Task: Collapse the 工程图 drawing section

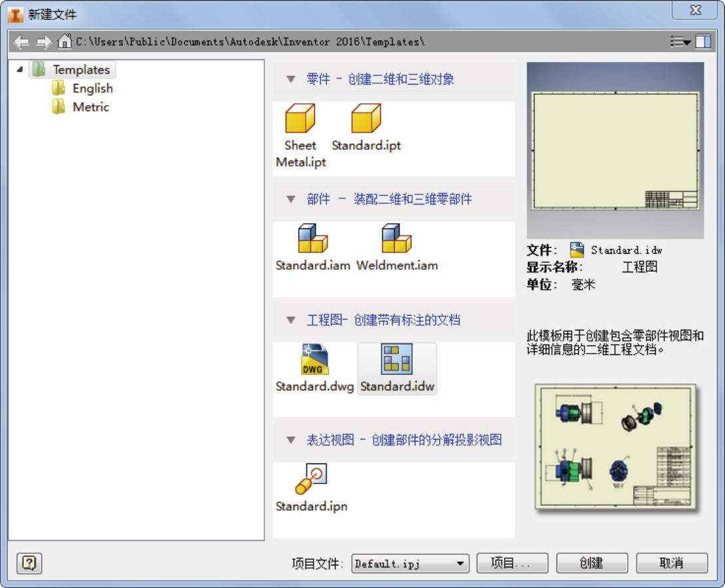Action: (291, 320)
